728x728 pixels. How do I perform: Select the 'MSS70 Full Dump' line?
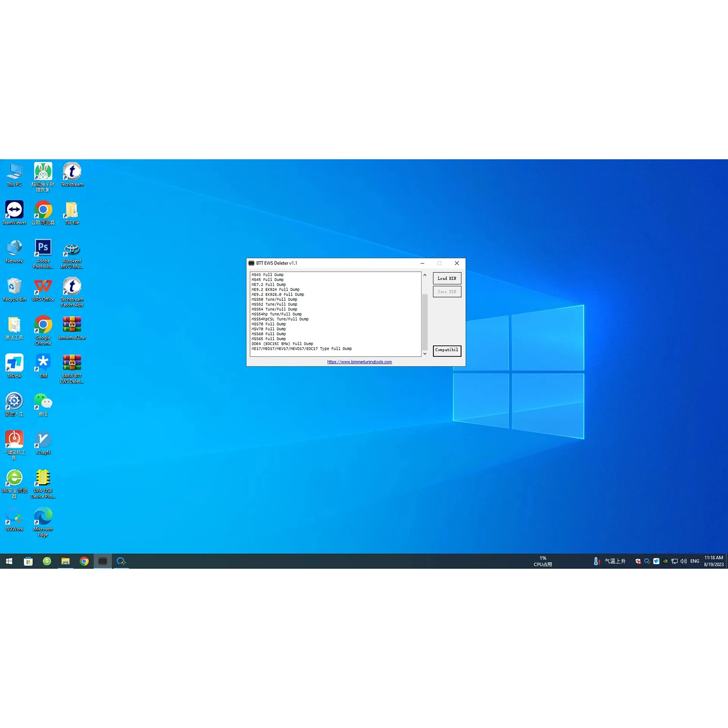click(268, 324)
